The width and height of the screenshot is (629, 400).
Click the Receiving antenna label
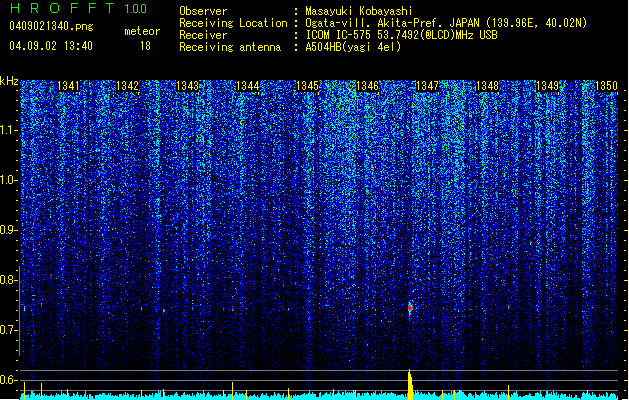click(x=230, y=47)
